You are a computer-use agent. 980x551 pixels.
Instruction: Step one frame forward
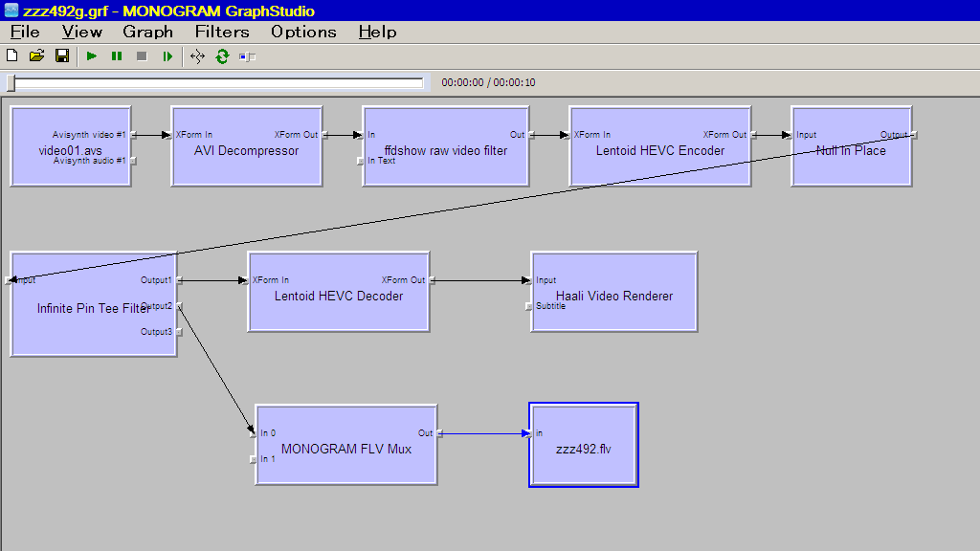coord(167,56)
